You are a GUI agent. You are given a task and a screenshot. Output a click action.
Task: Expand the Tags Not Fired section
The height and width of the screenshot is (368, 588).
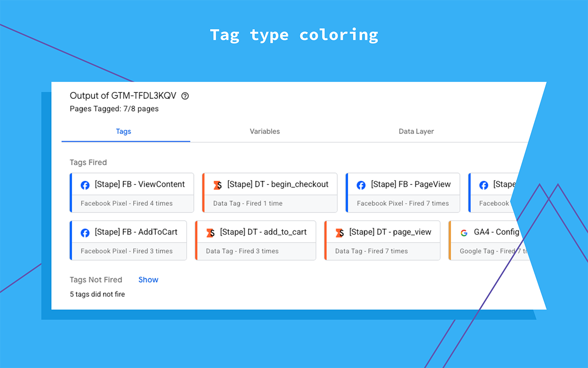(x=148, y=280)
